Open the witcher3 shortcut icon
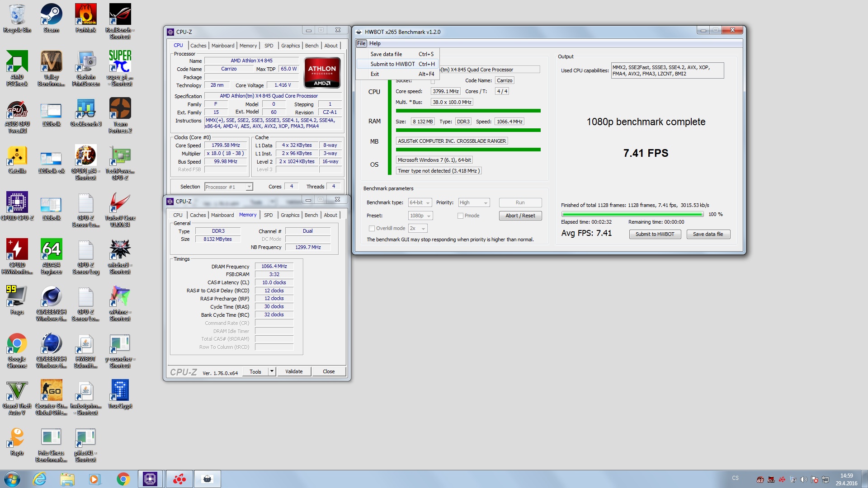Image resolution: width=868 pixels, height=488 pixels. point(120,256)
